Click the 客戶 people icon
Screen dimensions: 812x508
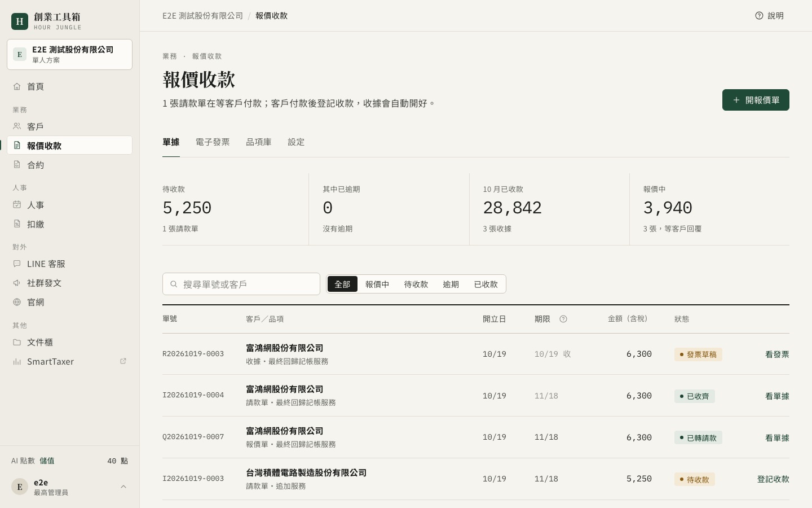(17, 126)
